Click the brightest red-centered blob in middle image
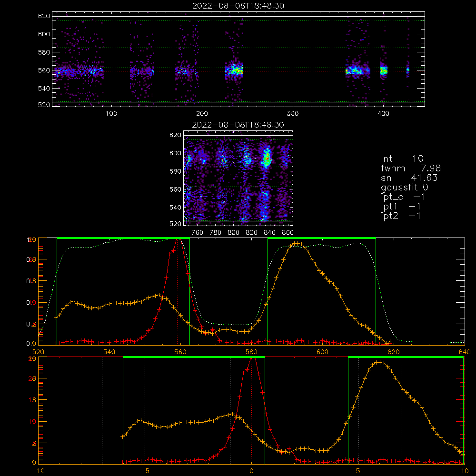 pyautogui.click(x=267, y=158)
